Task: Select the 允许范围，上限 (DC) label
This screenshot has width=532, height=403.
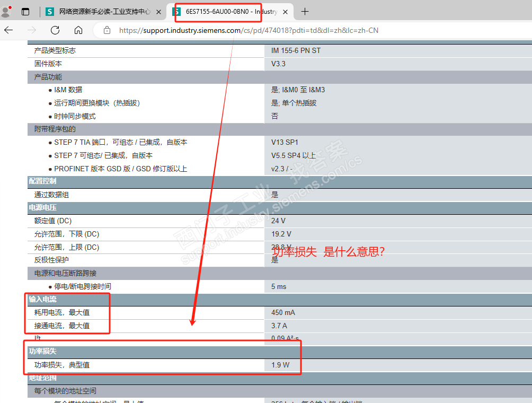Action: [67, 248]
